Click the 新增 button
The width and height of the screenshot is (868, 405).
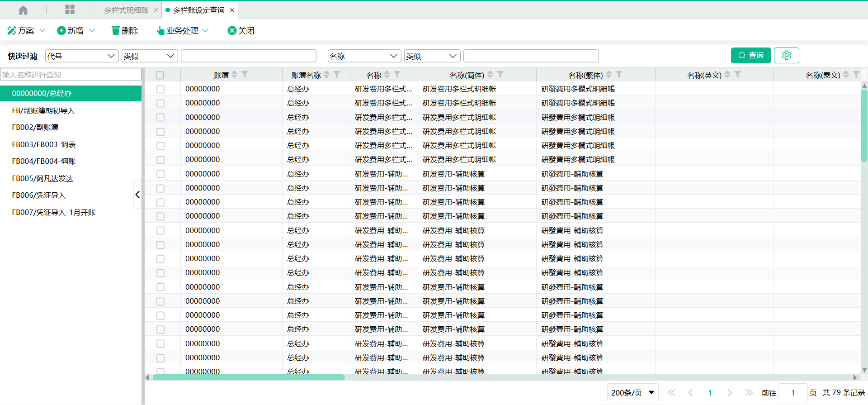(x=71, y=30)
